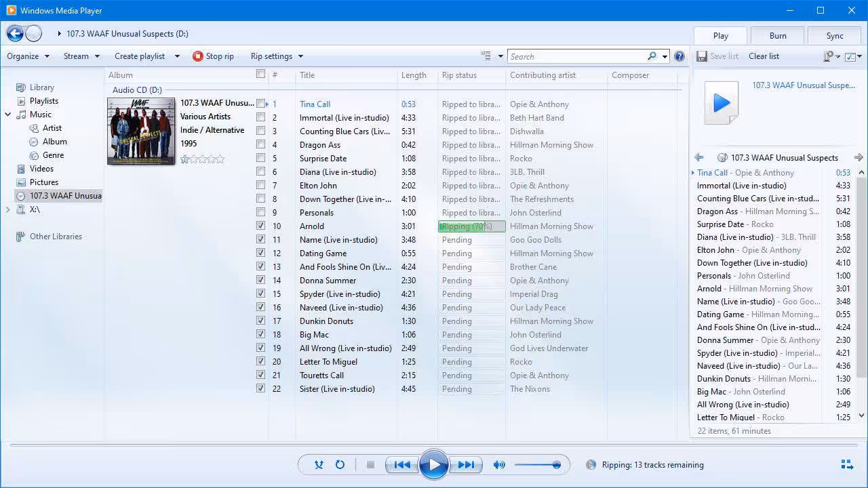Select the 107.3 WAAF Unusual CD in navigation pane
This screenshot has width=868, height=488.
[58, 196]
